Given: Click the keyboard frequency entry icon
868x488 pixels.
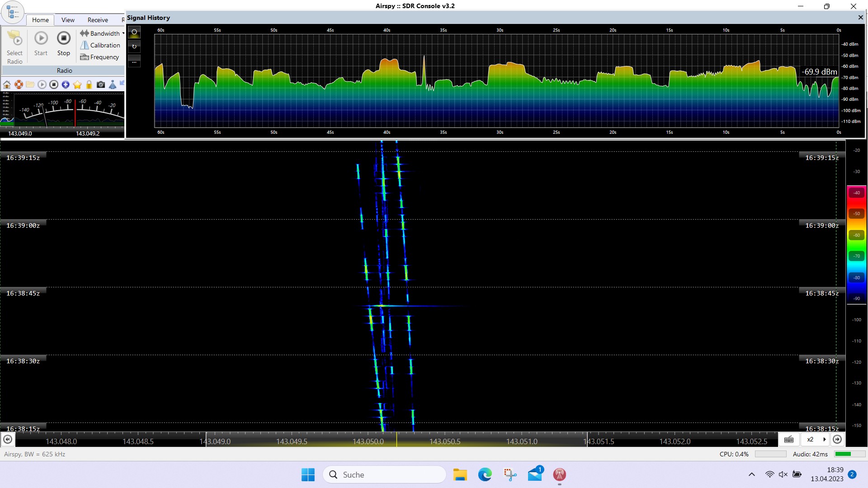Looking at the screenshot, I should coord(789,440).
